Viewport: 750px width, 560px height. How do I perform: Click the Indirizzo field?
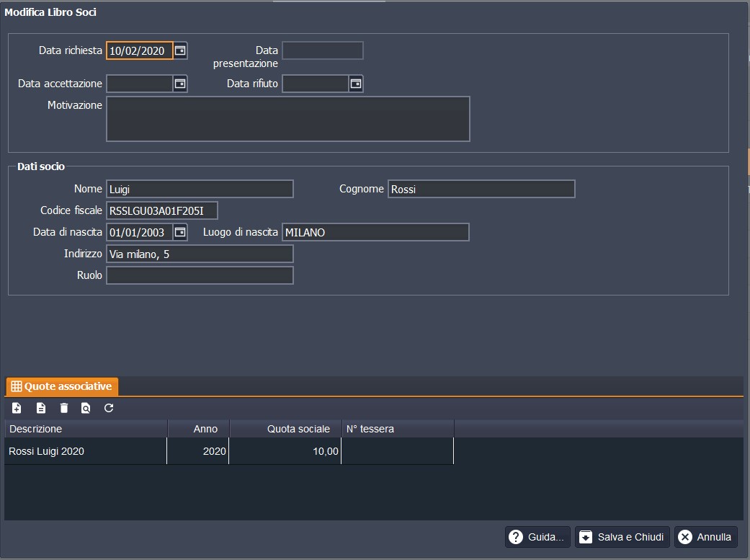200,254
